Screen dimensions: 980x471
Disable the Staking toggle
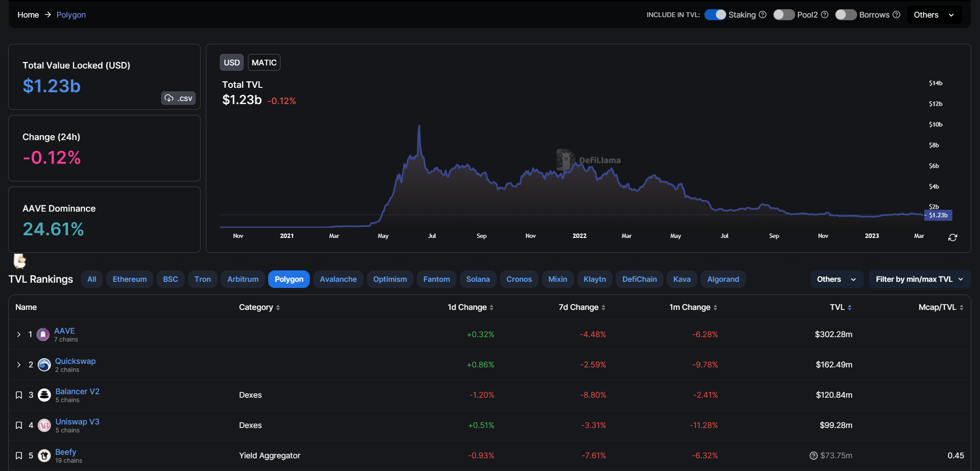click(715, 14)
